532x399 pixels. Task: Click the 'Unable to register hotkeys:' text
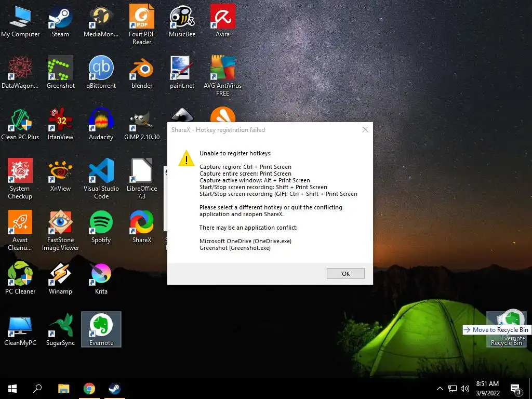pyautogui.click(x=235, y=153)
